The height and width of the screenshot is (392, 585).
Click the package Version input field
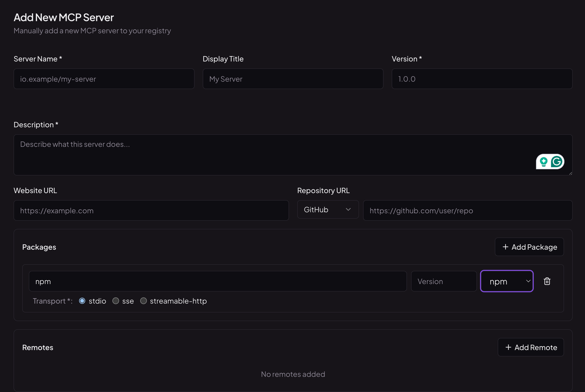pyautogui.click(x=443, y=281)
